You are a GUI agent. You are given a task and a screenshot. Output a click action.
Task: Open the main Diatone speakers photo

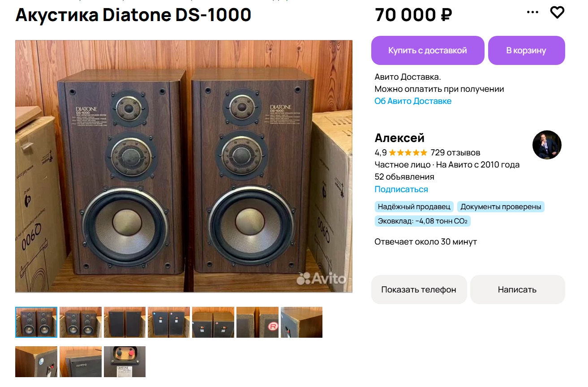(184, 166)
